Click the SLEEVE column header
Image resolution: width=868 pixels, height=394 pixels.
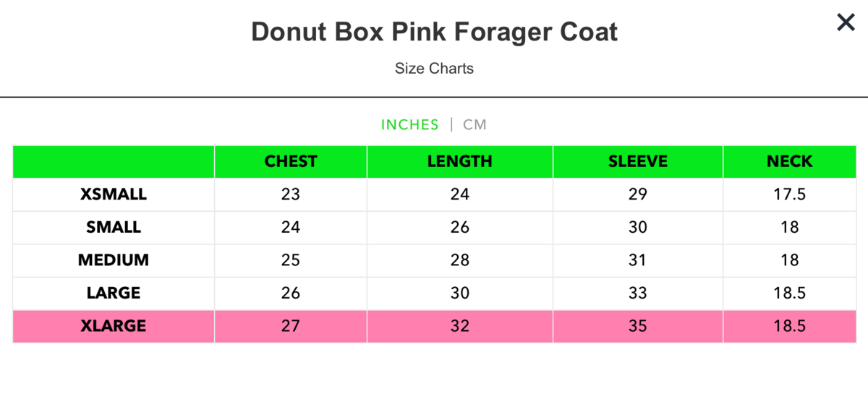[637, 161]
